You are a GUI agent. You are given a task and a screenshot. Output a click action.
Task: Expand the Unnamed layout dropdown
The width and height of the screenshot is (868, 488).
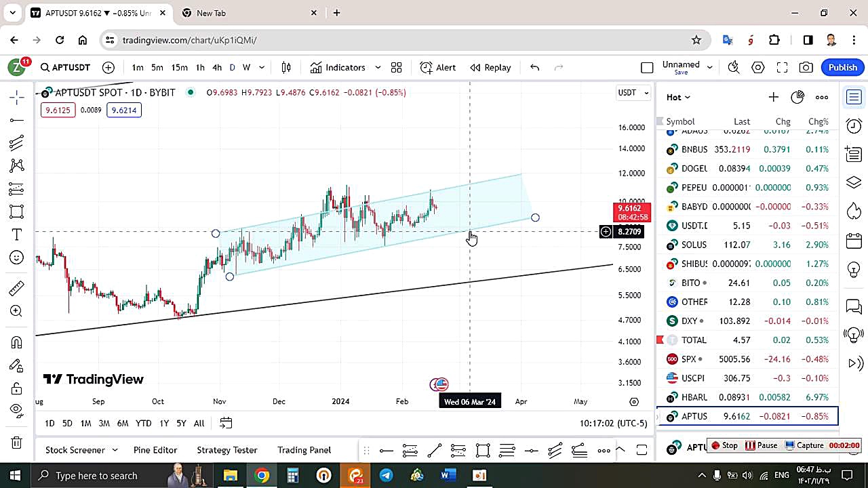click(x=709, y=67)
